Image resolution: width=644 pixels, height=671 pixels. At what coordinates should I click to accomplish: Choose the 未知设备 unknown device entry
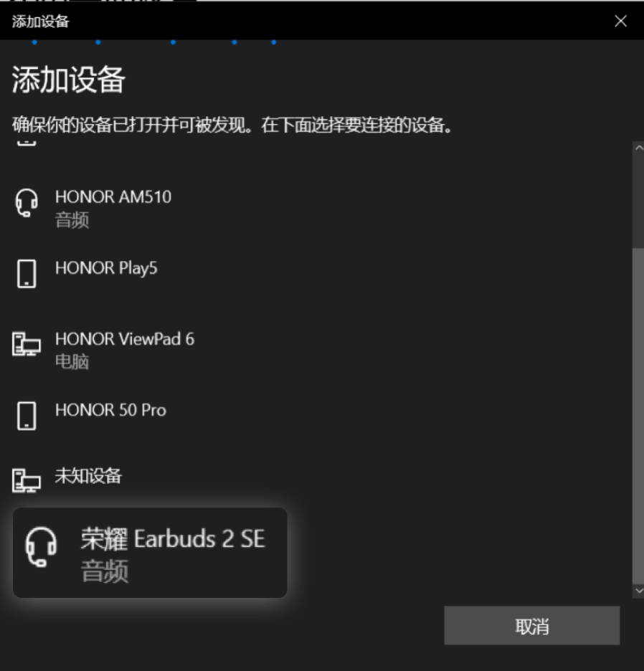coord(88,476)
